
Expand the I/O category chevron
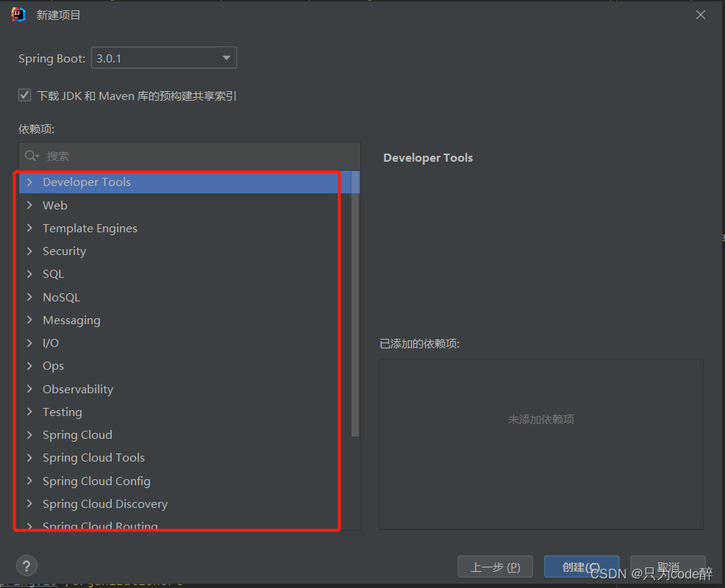29,343
